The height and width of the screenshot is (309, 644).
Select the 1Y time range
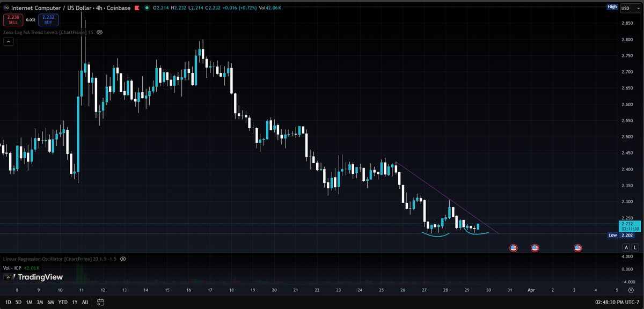click(75, 302)
